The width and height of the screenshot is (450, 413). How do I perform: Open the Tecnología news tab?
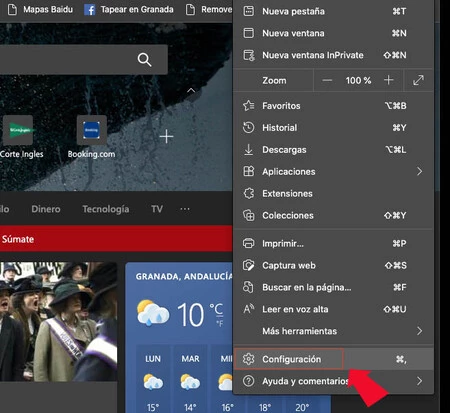coord(106,209)
